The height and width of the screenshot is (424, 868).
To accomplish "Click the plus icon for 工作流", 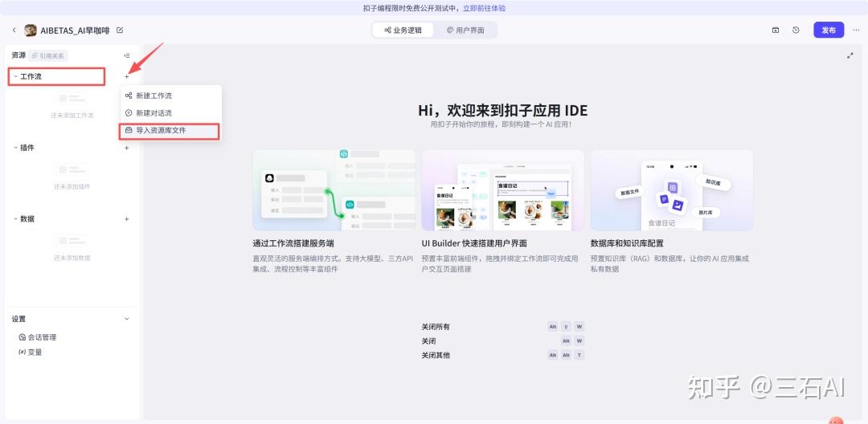I will (126, 76).
